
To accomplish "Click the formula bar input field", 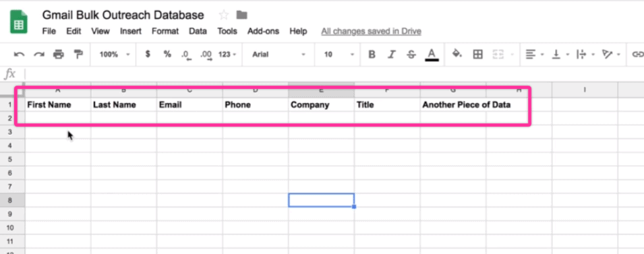I will [x=334, y=74].
